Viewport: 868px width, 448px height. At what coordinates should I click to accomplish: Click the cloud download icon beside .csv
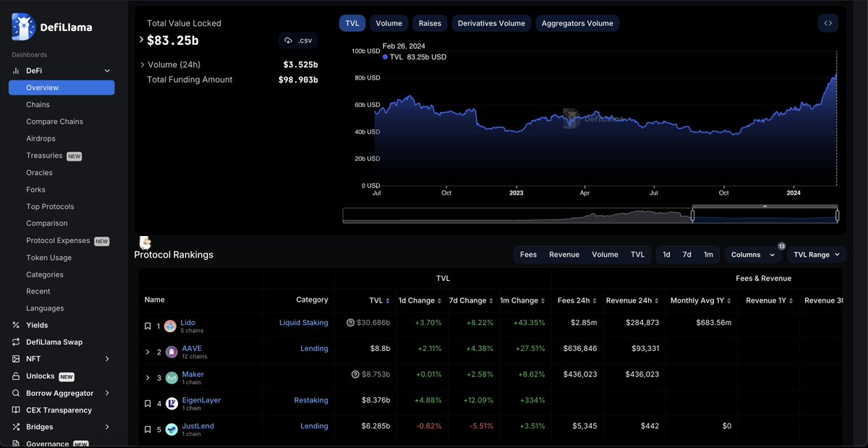(289, 41)
